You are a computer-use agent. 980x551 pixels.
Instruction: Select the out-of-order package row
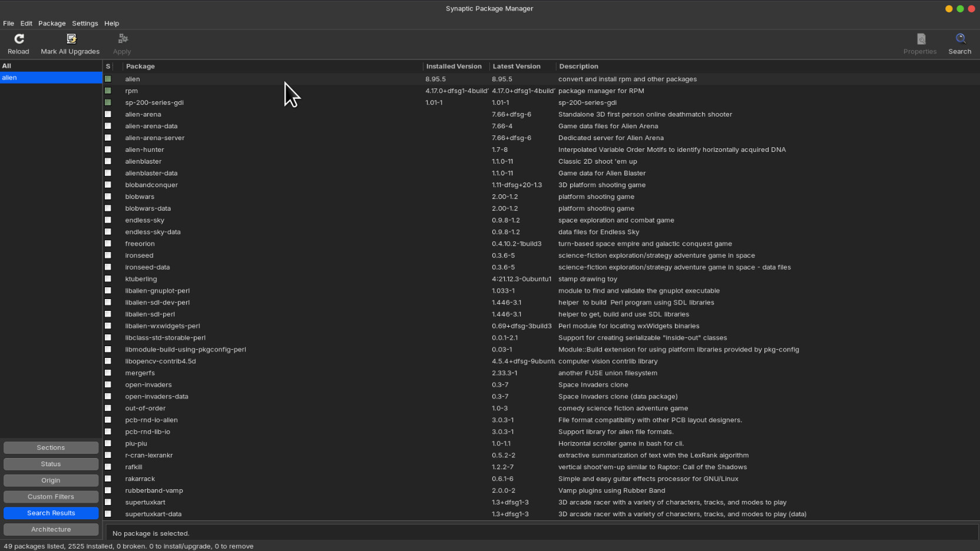541,408
